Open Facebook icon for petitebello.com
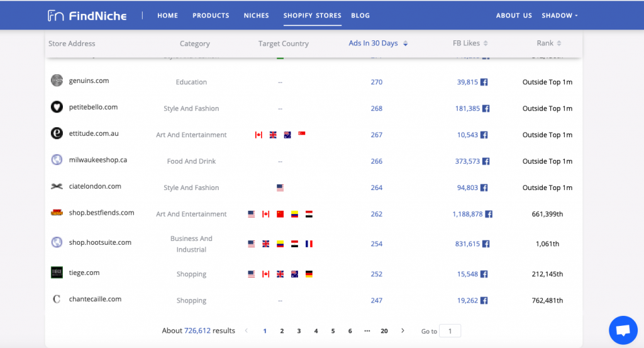The width and height of the screenshot is (644, 348). tap(486, 108)
